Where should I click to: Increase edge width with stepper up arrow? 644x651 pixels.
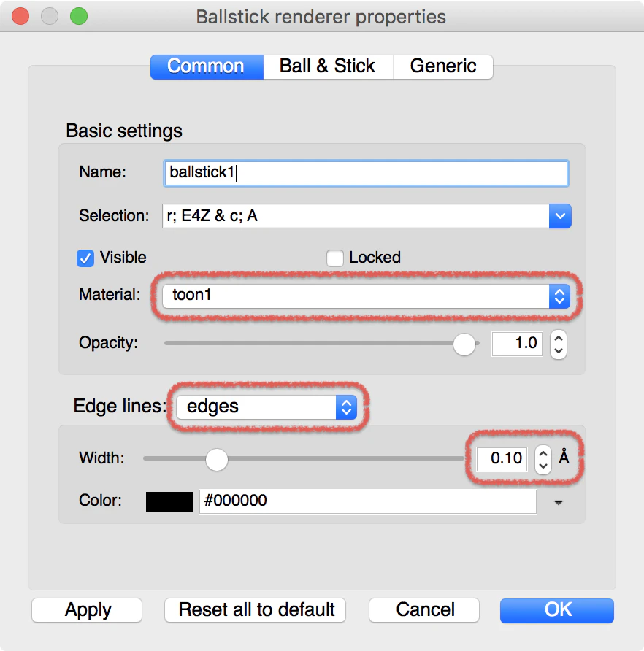coord(543,453)
